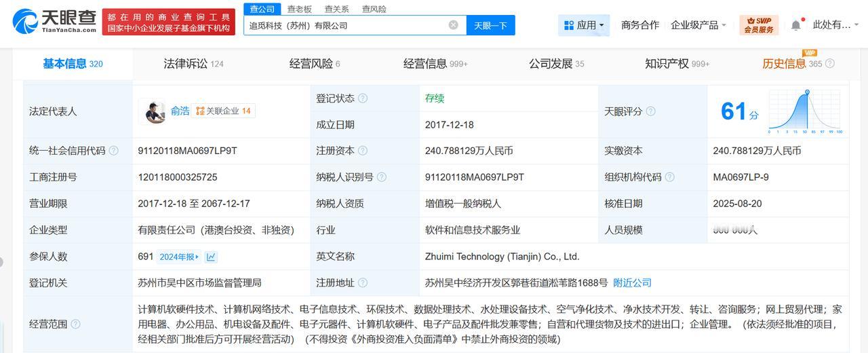Click the 天眼一下 search button
Screen dimensions: 868x353
pos(490,25)
